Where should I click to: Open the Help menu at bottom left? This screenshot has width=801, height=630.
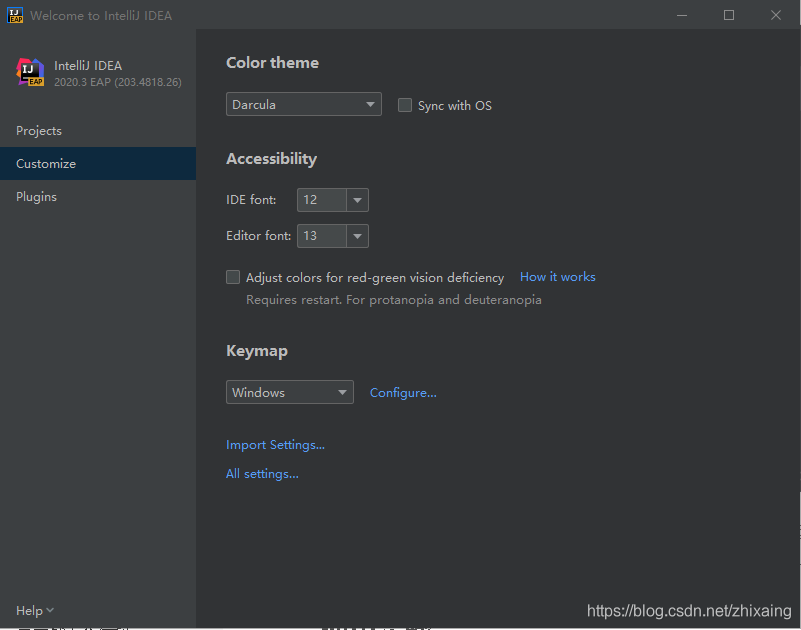[34, 610]
